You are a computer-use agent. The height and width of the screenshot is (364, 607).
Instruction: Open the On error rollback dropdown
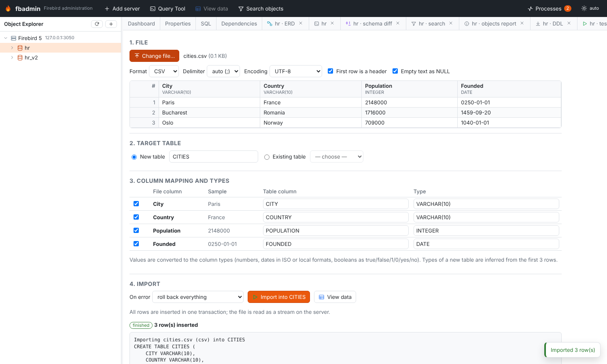point(198,297)
